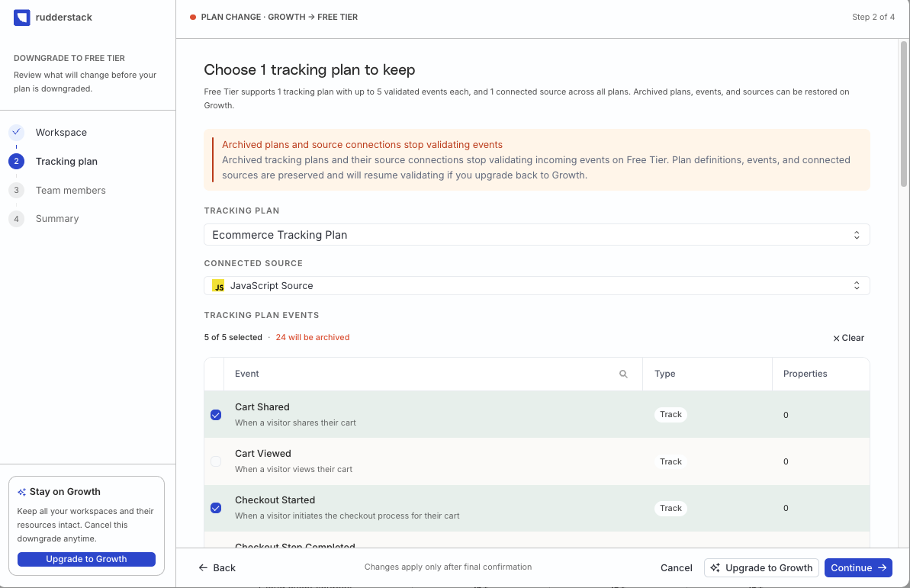
Task: Click the Cart Viewed properties count
Action: (x=786, y=461)
